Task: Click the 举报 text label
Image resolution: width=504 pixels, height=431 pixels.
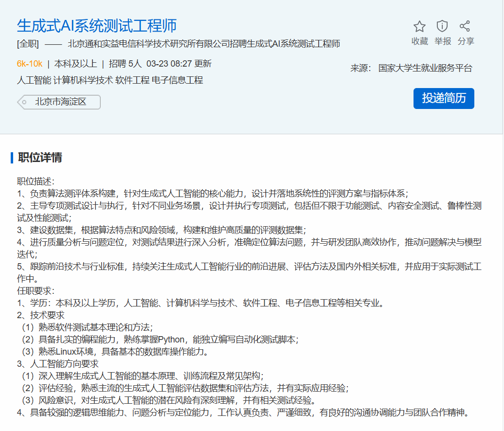Action: (443, 41)
